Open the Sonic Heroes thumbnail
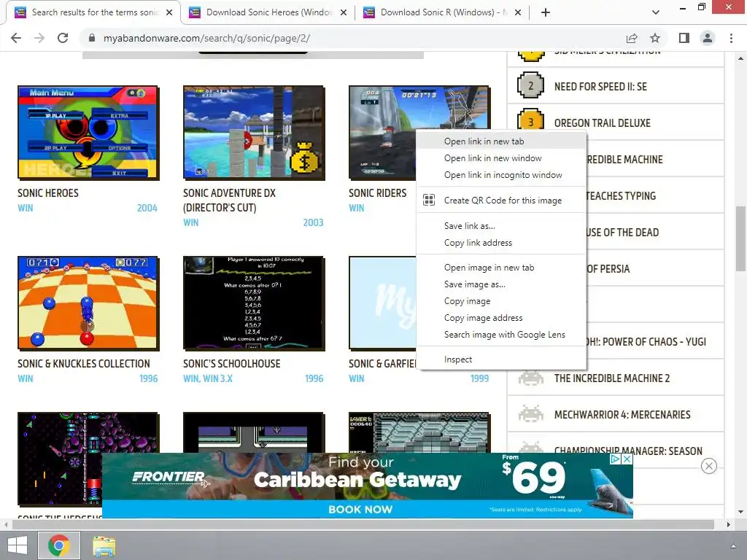Image resolution: width=747 pixels, height=560 pixels. [x=88, y=133]
